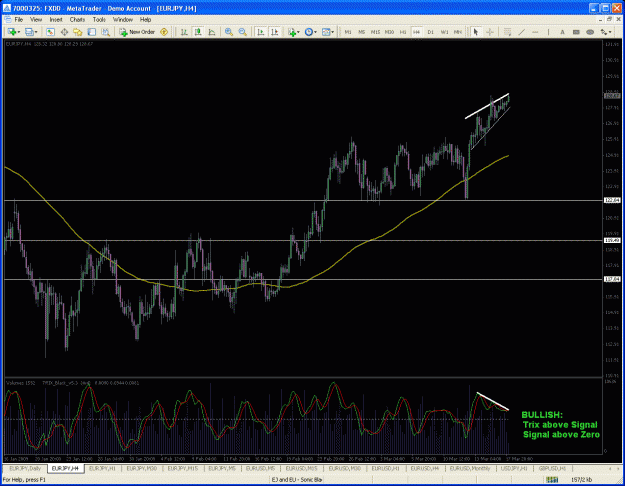The width and height of the screenshot is (625, 486).
Task: Select the Text Label tool icon
Action: 576,32
